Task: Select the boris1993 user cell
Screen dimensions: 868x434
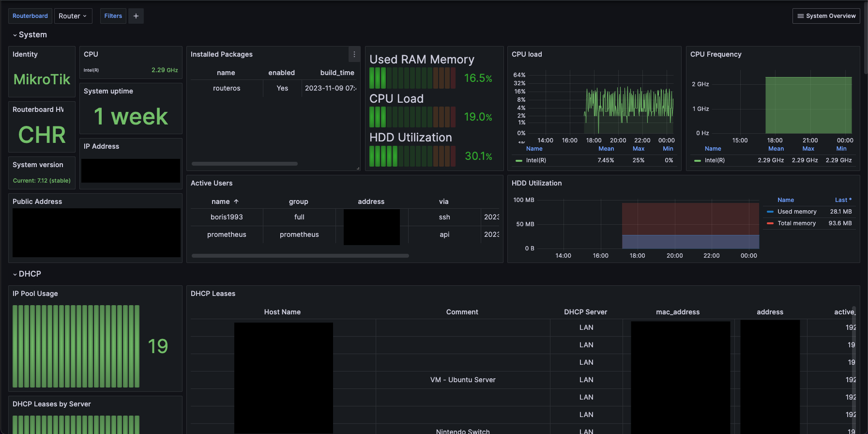Action: (227, 217)
